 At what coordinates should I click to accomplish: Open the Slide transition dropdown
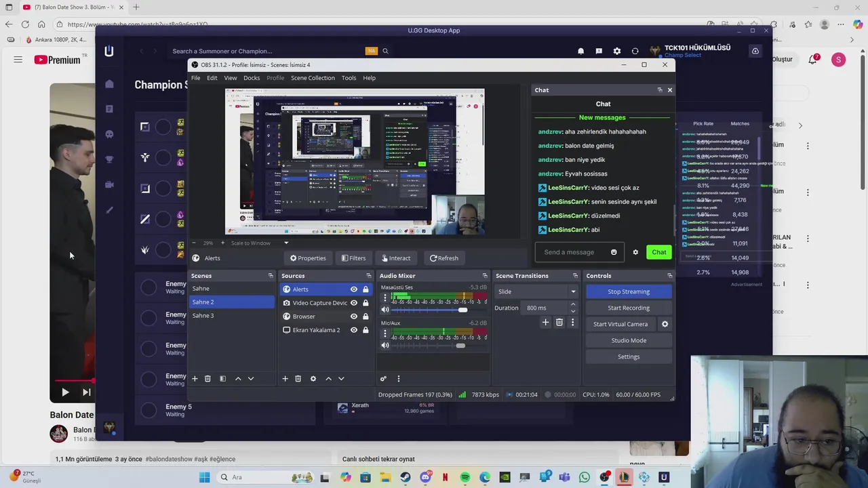tap(536, 291)
